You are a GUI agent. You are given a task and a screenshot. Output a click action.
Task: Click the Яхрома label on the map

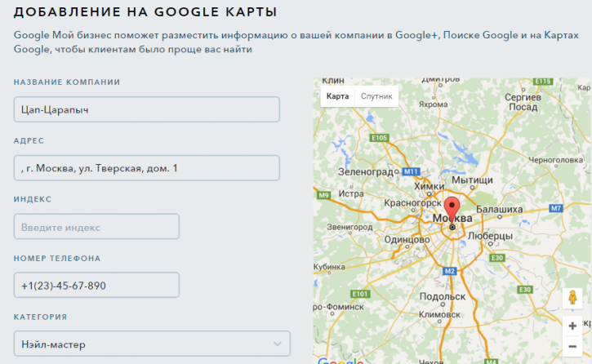coord(433,104)
